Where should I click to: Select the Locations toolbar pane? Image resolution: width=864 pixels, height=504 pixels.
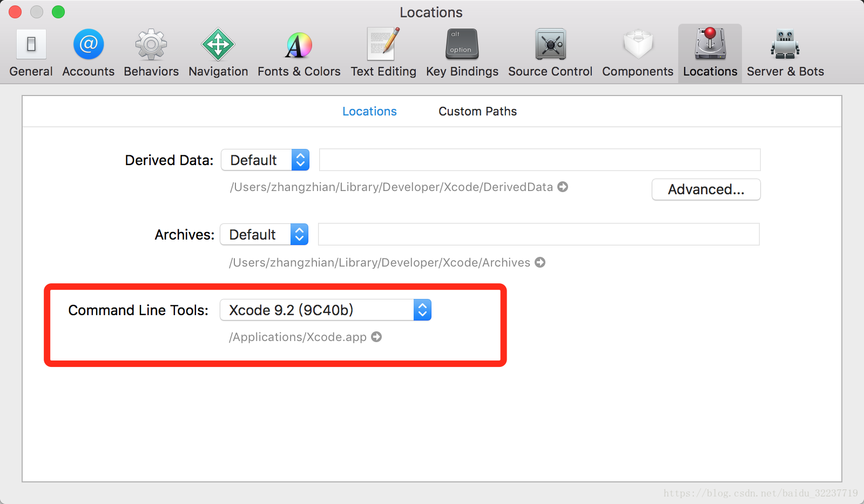tap(710, 53)
